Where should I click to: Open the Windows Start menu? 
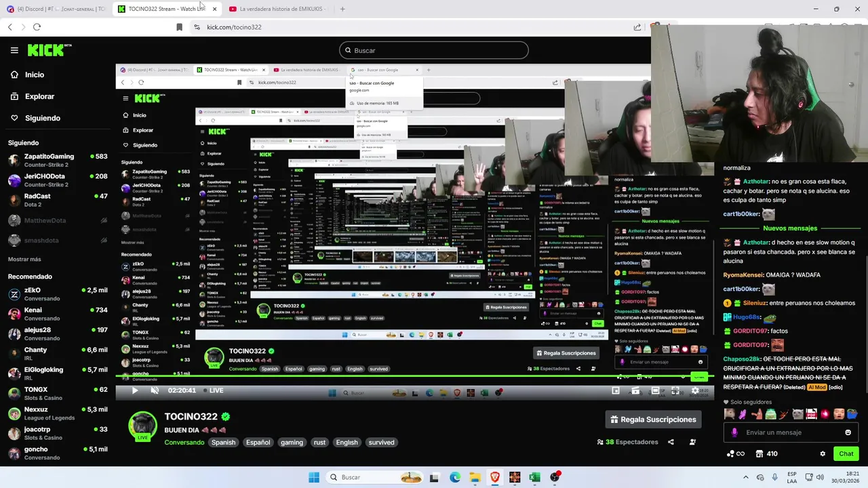click(x=314, y=477)
